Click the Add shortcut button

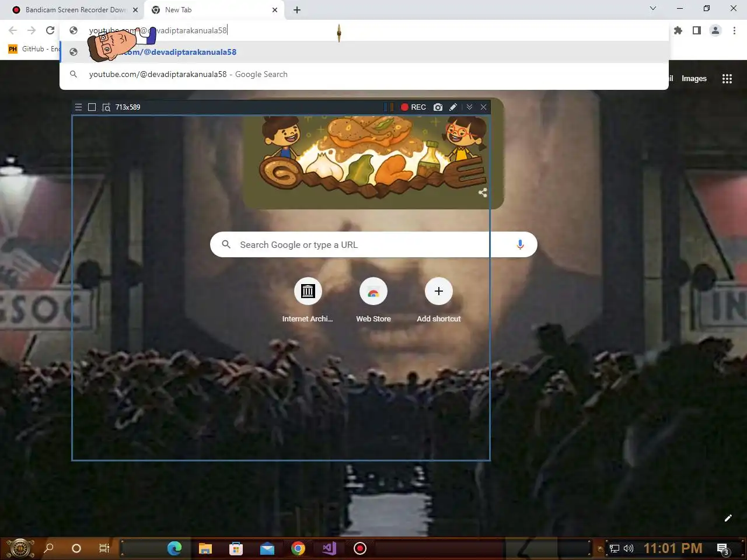tap(439, 300)
